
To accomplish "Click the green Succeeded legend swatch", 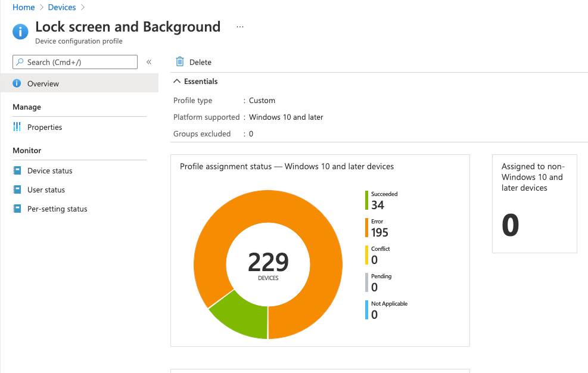I will [366, 200].
